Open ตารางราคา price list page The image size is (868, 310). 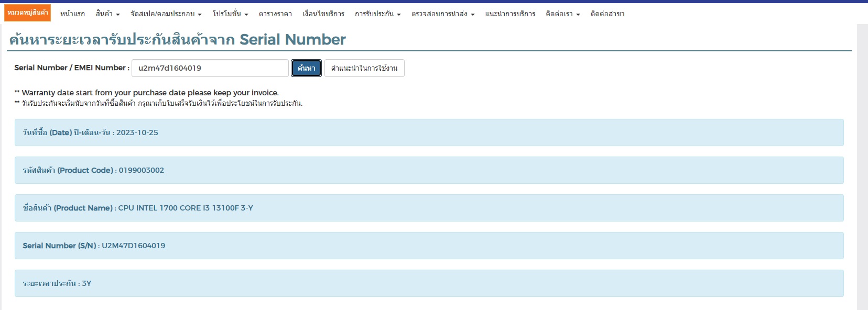(275, 14)
